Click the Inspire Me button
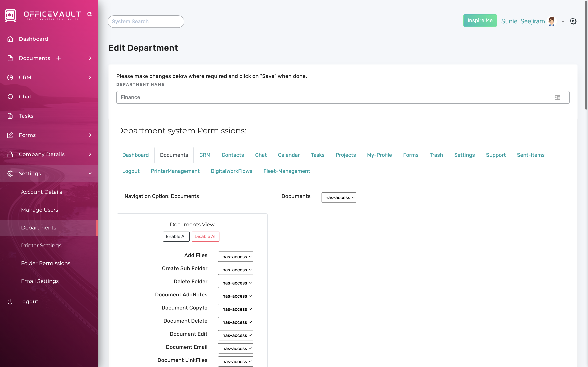Viewport: 588px width, 367px height. [x=480, y=20]
